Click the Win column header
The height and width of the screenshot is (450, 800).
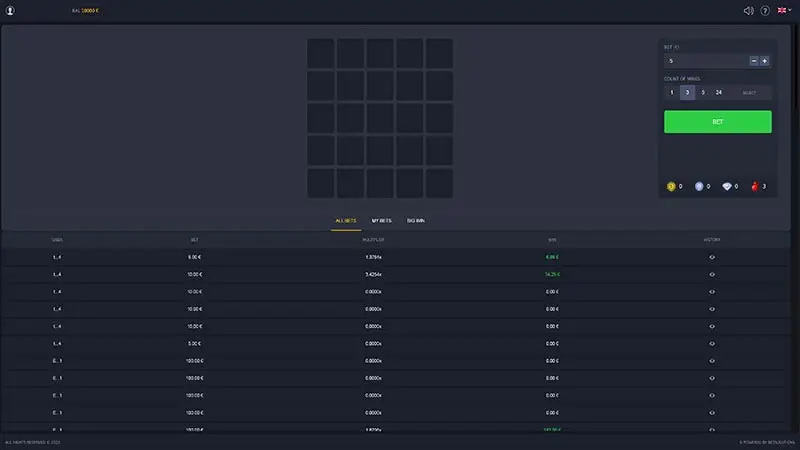click(552, 240)
